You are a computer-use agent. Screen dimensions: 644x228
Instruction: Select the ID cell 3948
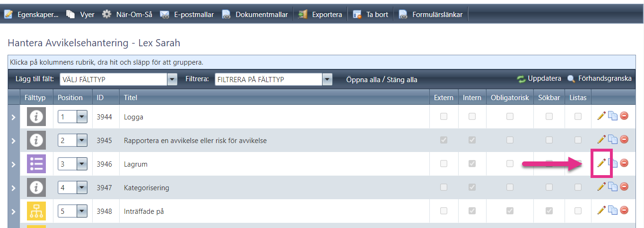[104, 211]
